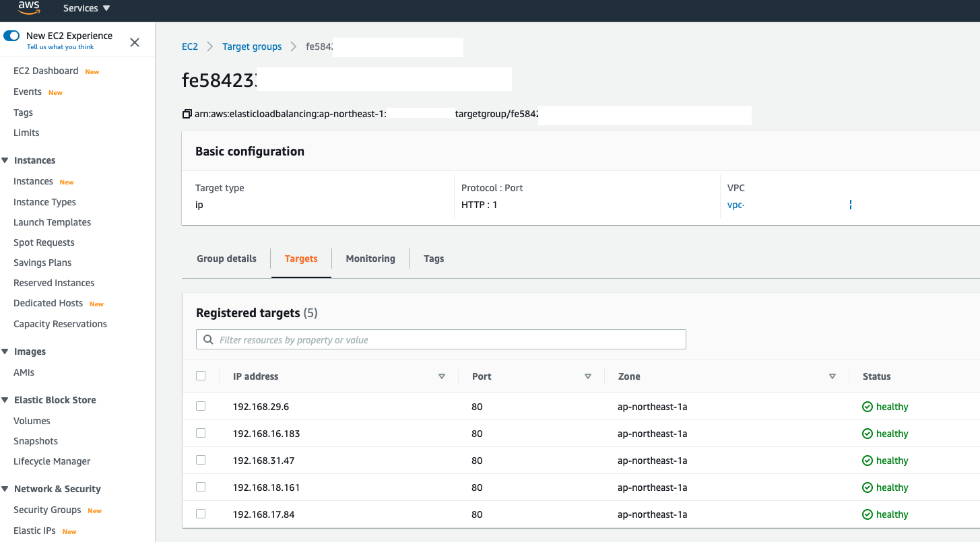Open the IP address column sort dropdown
980x542 pixels.
(x=442, y=376)
